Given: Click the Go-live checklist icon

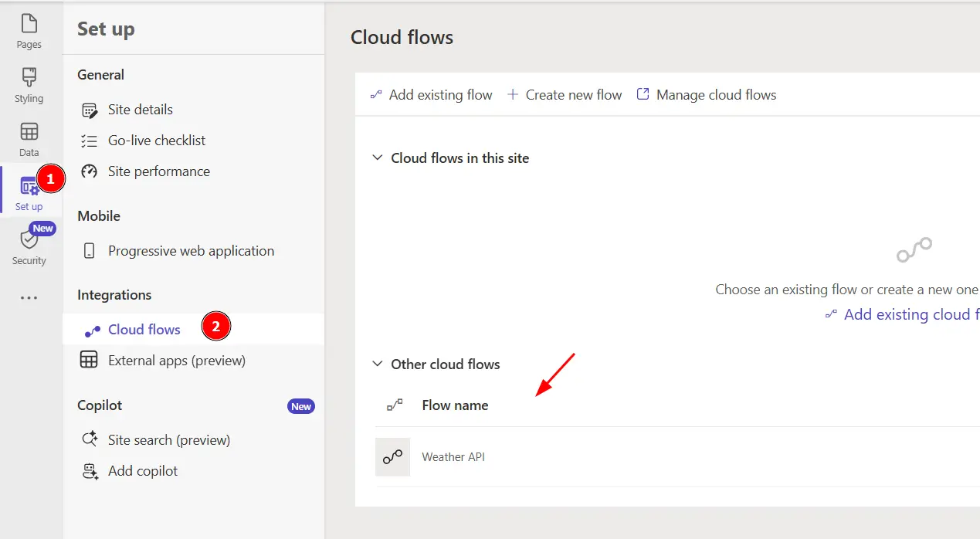Looking at the screenshot, I should click(90, 141).
